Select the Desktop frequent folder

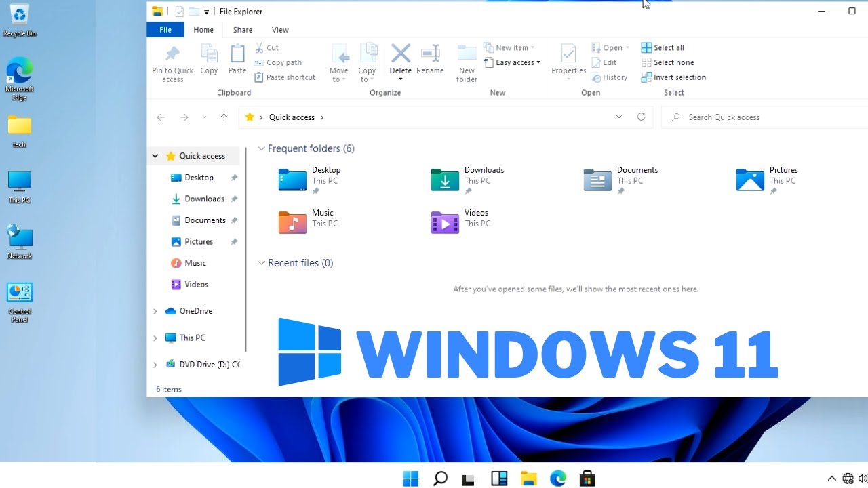click(310, 180)
